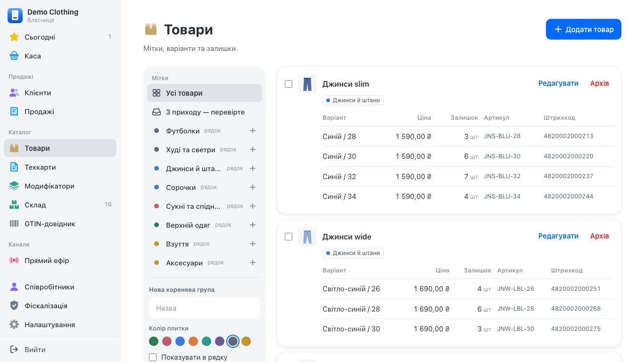
Task: Click the barcode 4820002000268
Action: click(576, 309)
